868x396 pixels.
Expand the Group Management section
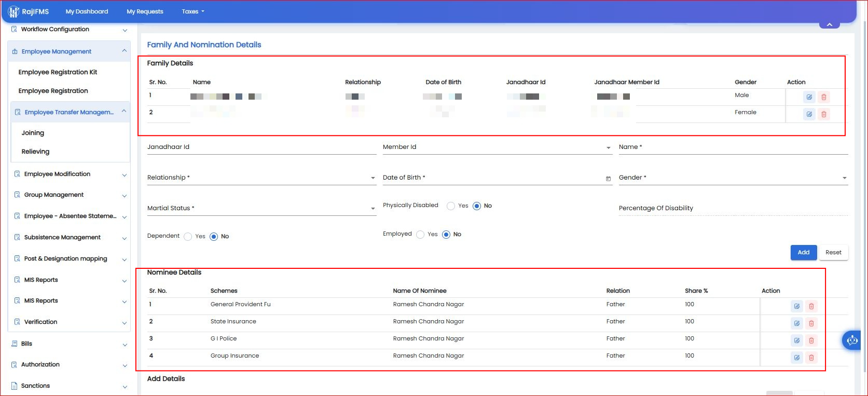coord(70,195)
